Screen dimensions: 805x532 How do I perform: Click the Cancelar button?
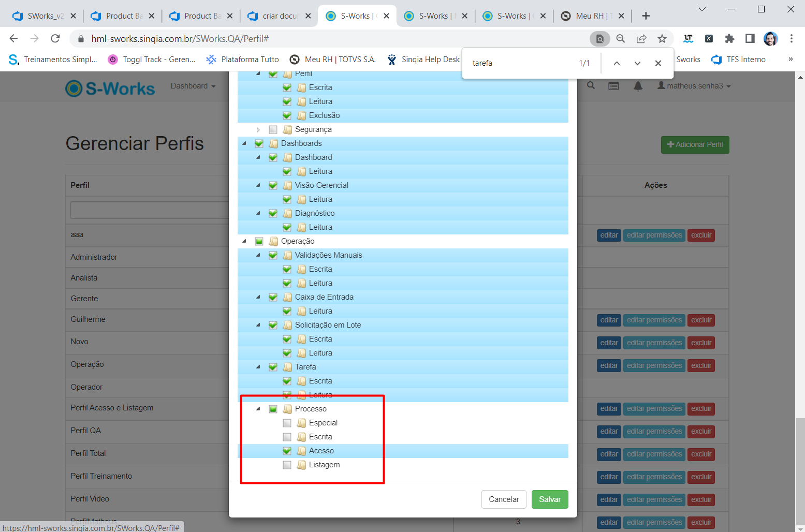pyautogui.click(x=503, y=499)
